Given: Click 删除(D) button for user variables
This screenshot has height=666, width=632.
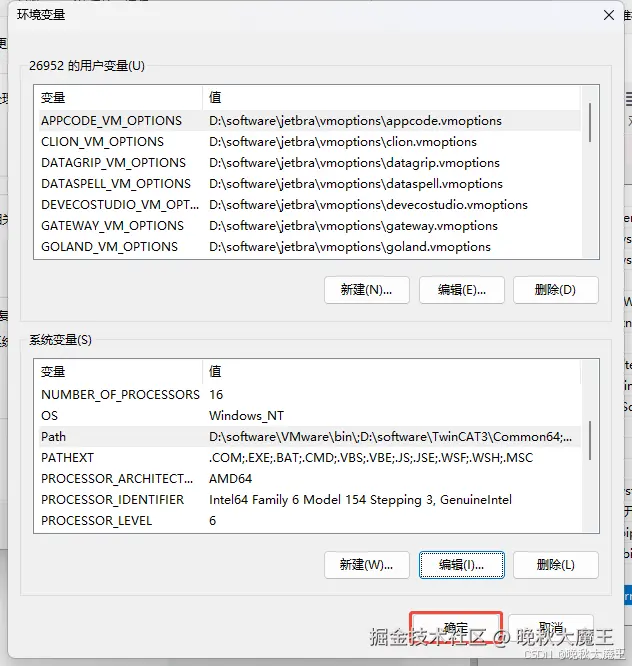Looking at the screenshot, I should tap(556, 290).
